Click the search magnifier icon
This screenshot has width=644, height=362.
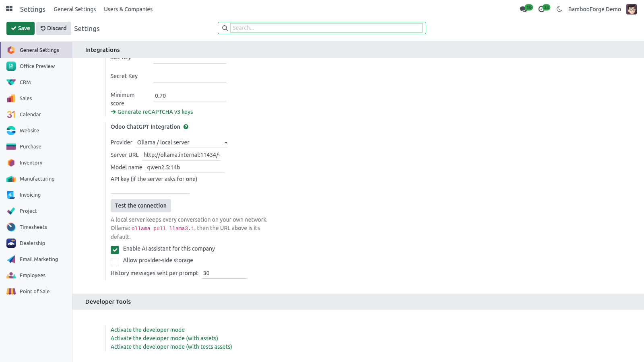[225, 28]
